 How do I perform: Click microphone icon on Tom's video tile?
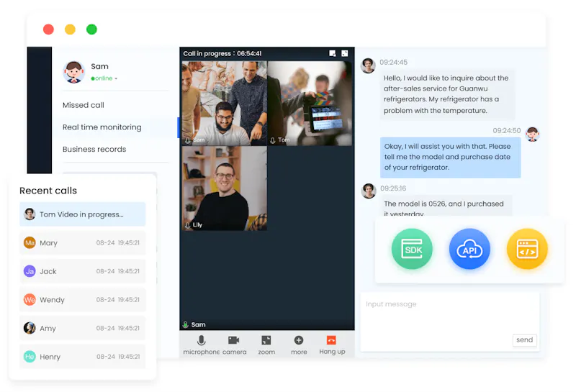pyautogui.click(x=273, y=140)
